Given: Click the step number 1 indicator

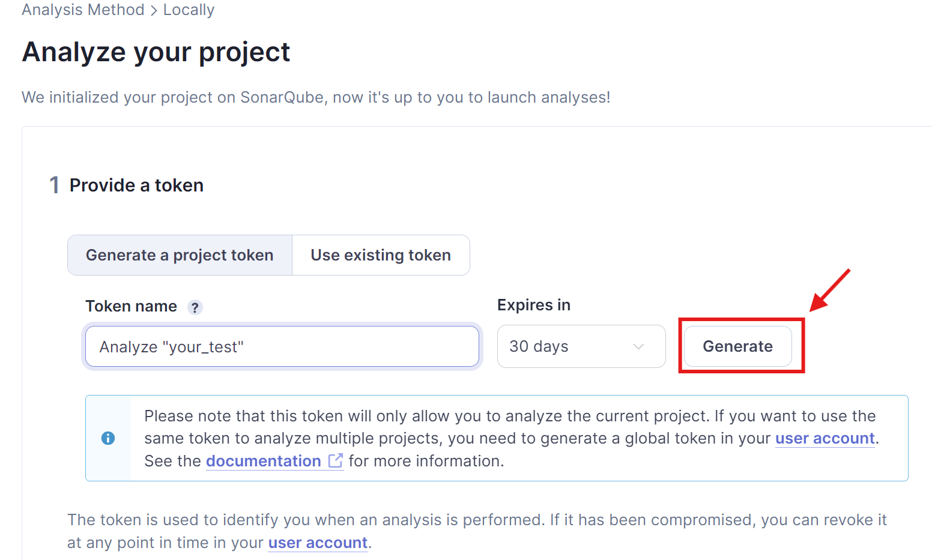Looking at the screenshot, I should tap(54, 185).
